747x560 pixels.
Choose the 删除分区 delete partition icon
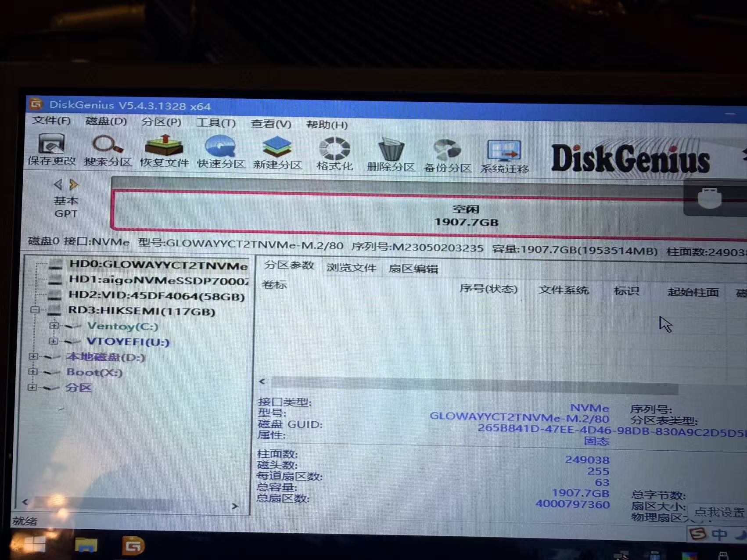[x=391, y=155]
